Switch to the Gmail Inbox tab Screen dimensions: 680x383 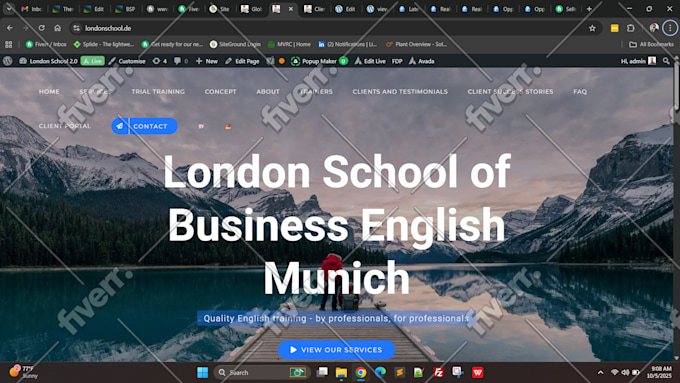pyautogui.click(x=31, y=9)
